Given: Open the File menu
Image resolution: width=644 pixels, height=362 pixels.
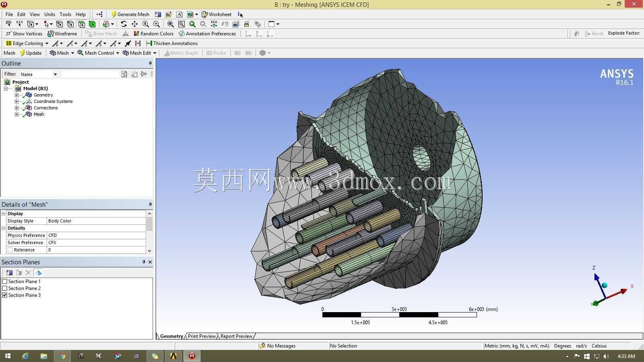Looking at the screenshot, I should [9, 14].
